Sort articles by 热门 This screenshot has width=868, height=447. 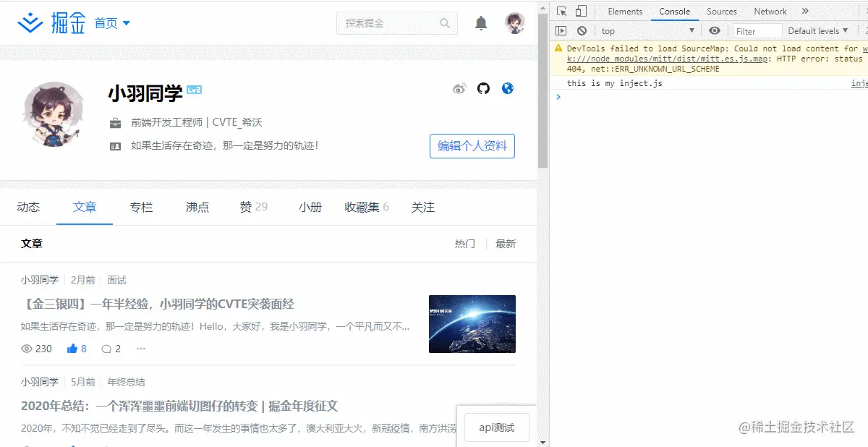pos(465,244)
